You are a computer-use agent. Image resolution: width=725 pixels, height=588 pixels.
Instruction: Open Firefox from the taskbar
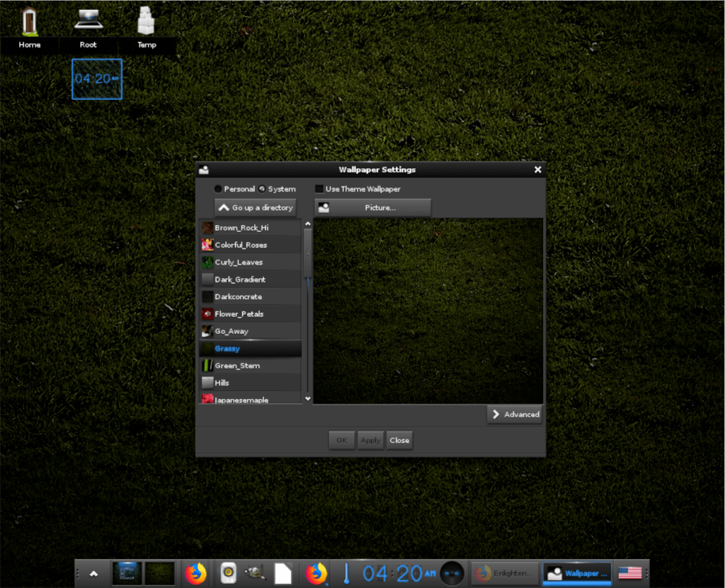point(196,573)
